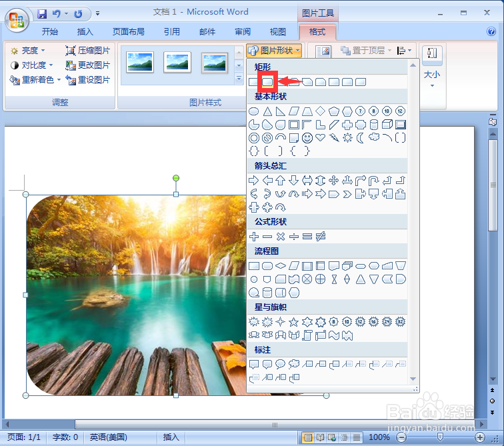Open the 置于顶层 bring to front dropdown

coord(366,51)
